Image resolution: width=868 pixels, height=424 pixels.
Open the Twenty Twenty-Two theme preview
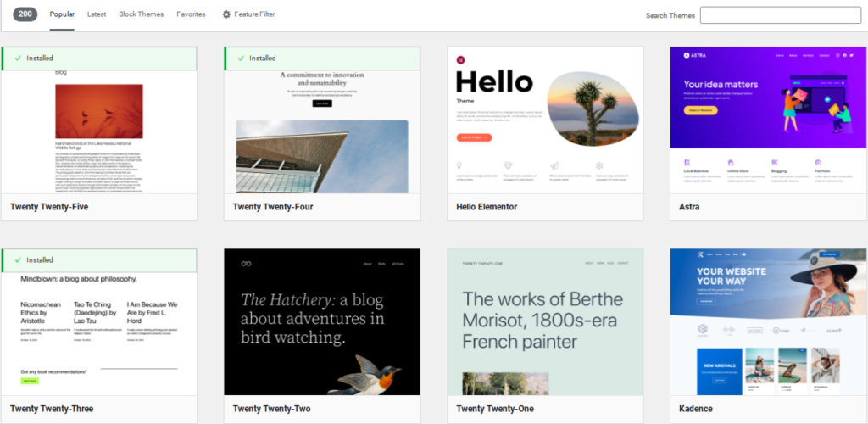click(x=322, y=322)
